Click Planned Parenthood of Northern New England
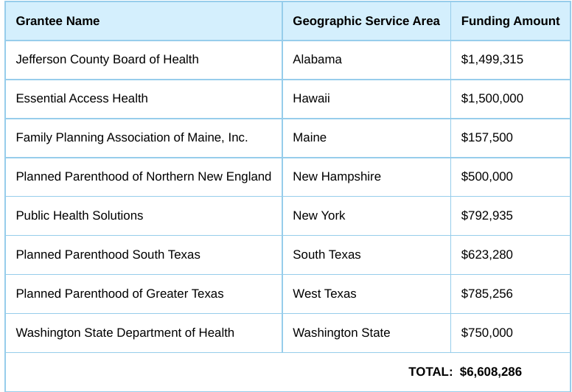 click(x=143, y=177)
